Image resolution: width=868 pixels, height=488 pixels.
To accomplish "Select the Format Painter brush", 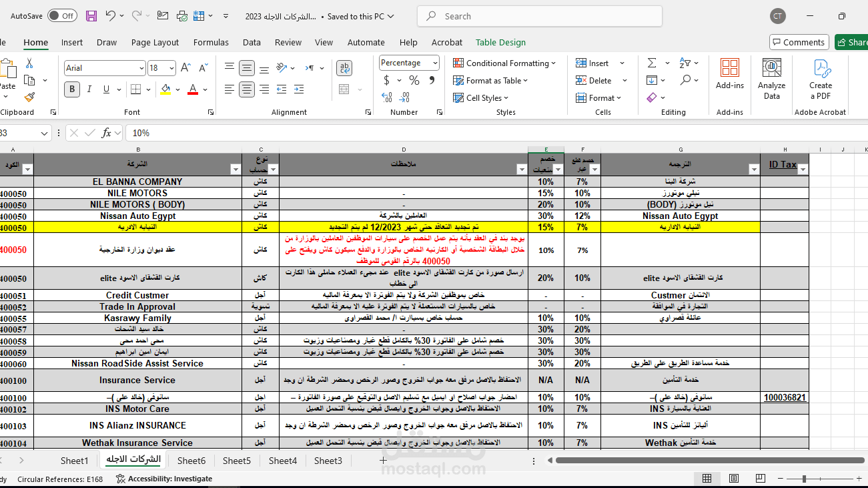I will click(29, 97).
